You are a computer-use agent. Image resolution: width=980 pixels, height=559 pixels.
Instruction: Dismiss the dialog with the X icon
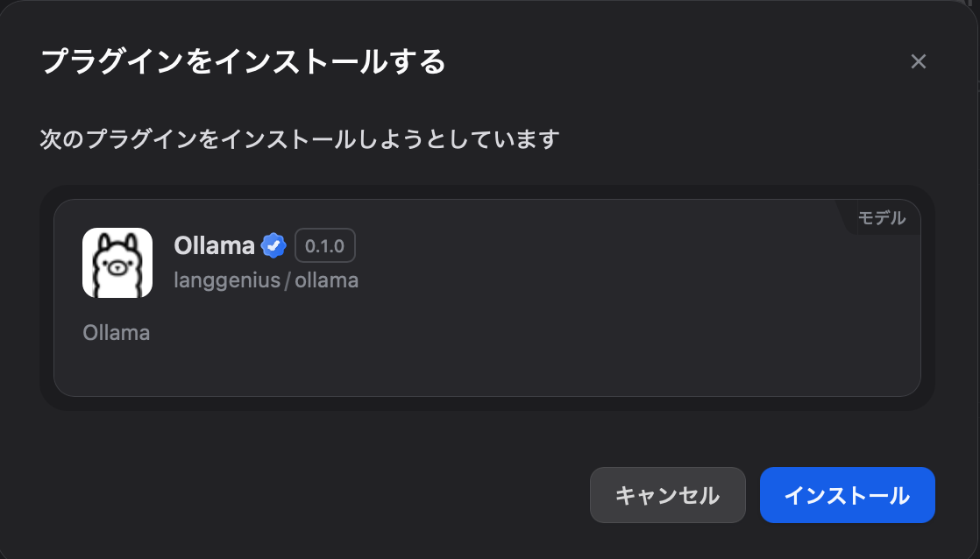point(919,61)
